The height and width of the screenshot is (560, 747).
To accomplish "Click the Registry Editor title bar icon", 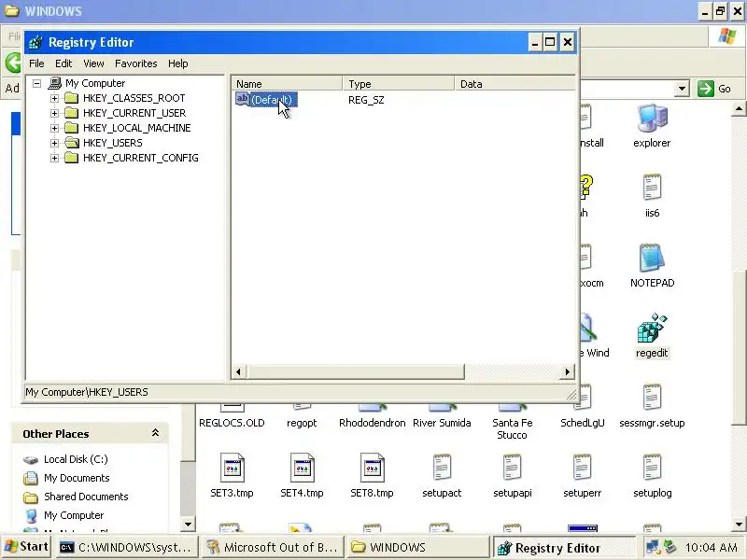I will click(x=35, y=43).
